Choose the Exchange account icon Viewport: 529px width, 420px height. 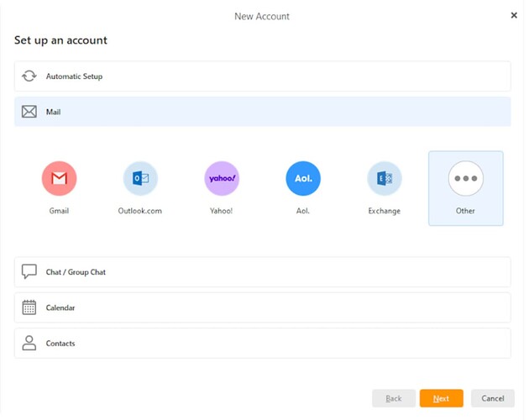coord(384,178)
